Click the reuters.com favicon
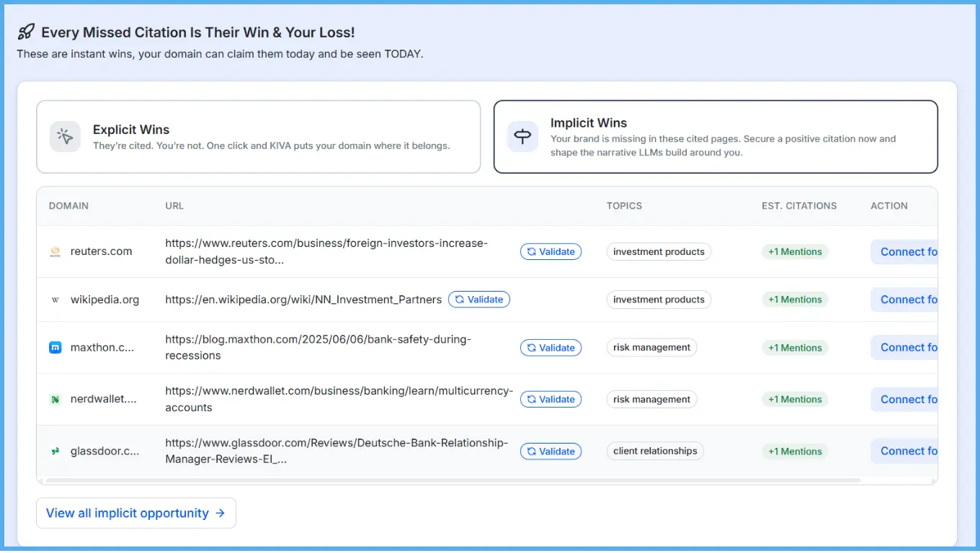Viewport: 980px width, 553px height. click(x=55, y=251)
